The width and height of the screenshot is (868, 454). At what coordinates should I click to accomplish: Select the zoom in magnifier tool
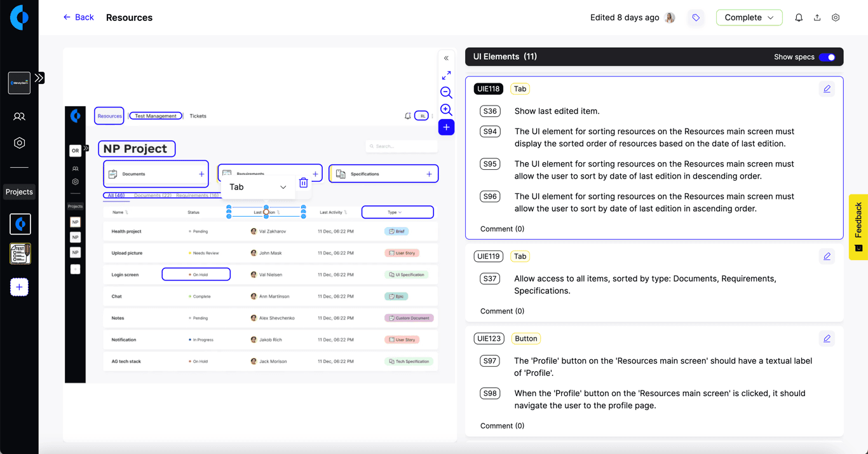click(446, 109)
